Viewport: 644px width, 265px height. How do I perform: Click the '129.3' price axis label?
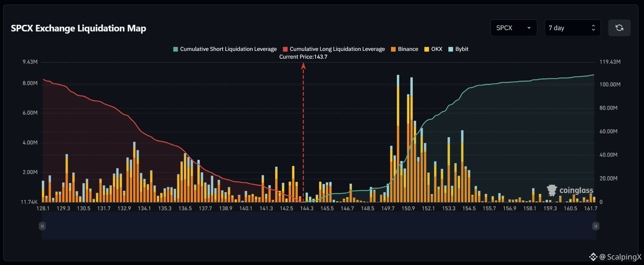pyautogui.click(x=63, y=208)
